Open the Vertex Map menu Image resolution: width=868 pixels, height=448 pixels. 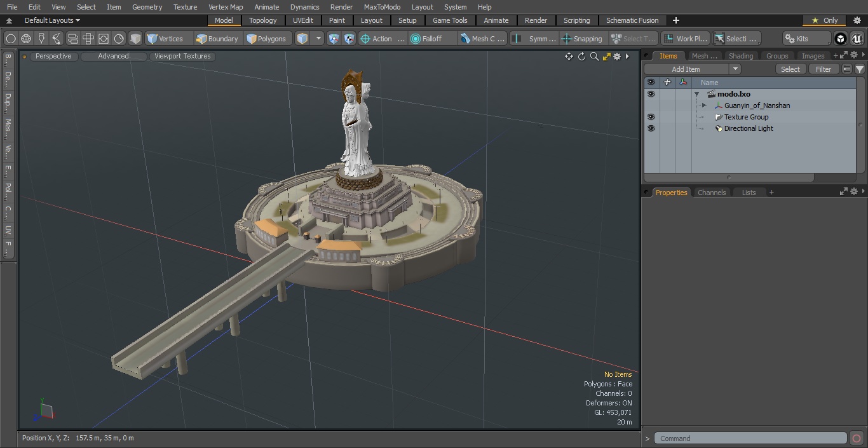(226, 7)
